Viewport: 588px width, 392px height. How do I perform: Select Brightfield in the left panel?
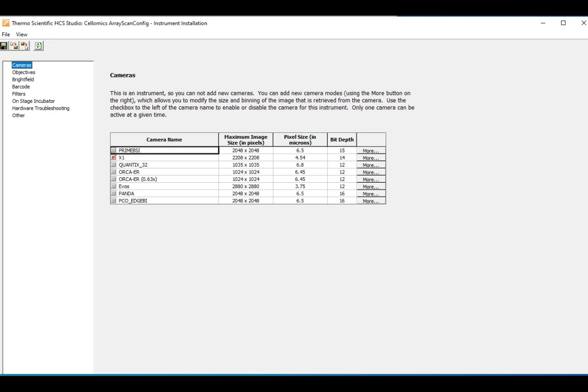23,79
